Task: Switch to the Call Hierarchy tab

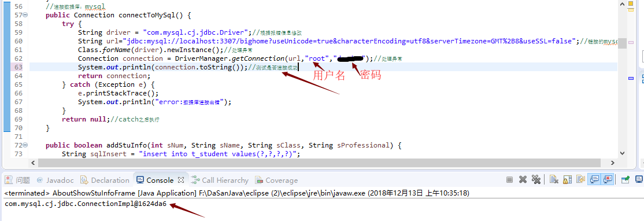Action: (220, 180)
